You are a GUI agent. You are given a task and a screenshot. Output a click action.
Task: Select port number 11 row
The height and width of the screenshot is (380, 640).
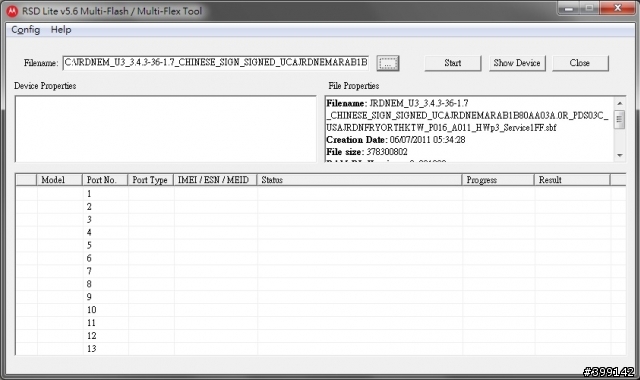(320, 323)
